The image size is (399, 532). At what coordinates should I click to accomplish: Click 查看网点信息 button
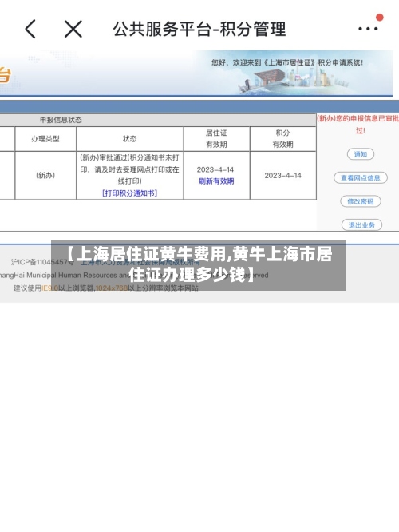(361, 178)
